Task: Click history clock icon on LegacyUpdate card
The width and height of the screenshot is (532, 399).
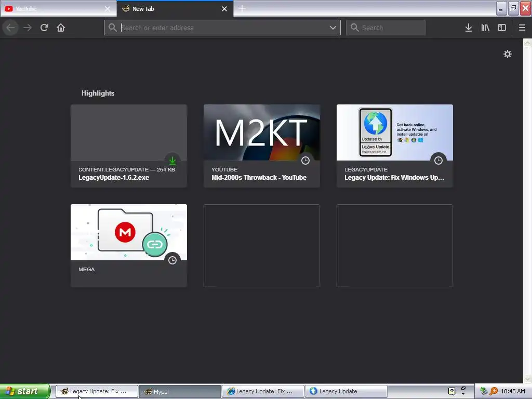Action: click(438, 161)
